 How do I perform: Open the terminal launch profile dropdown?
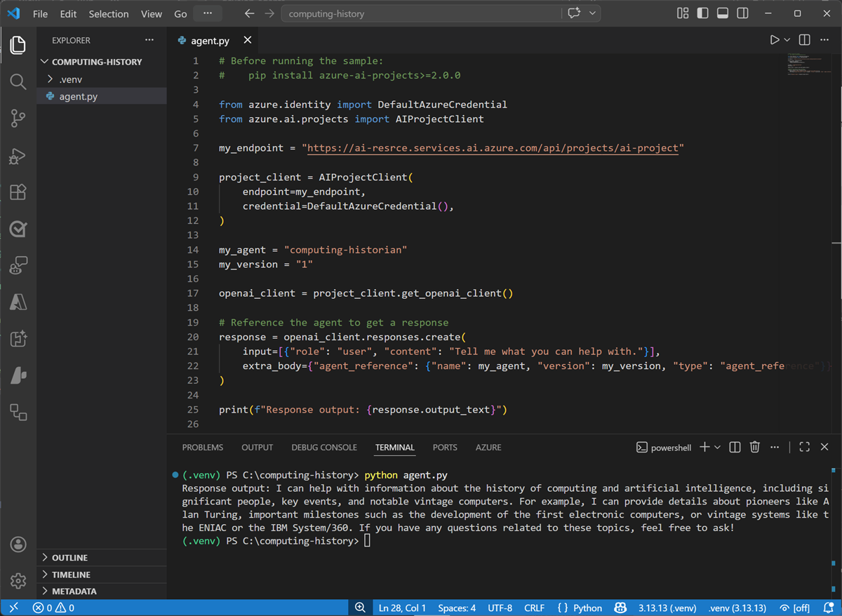[717, 447]
